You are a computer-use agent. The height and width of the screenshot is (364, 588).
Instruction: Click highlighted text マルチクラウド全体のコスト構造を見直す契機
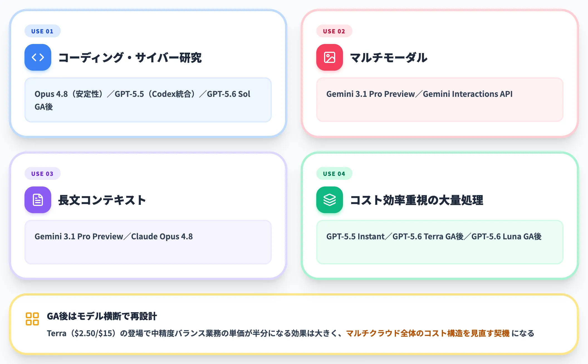(428, 333)
